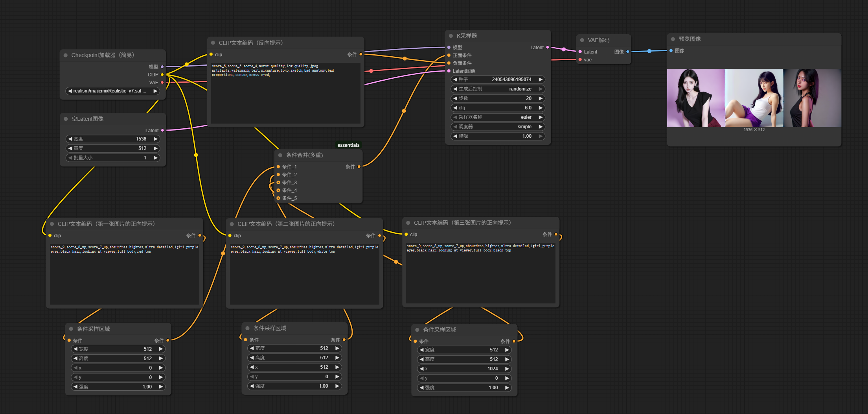Viewport: 868px width, 414px height.
Task: Decrease 降噪 1.00 with its left arrow
Action: (x=455, y=136)
